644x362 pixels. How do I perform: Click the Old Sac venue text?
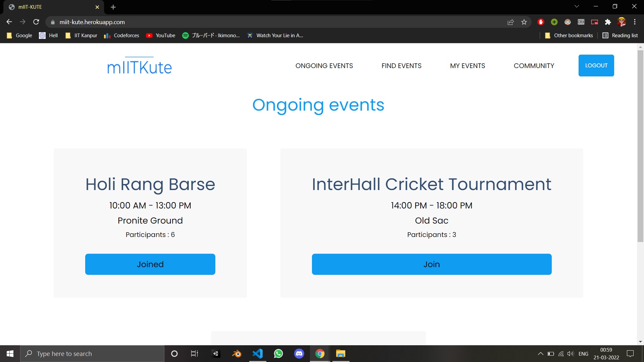point(432,221)
